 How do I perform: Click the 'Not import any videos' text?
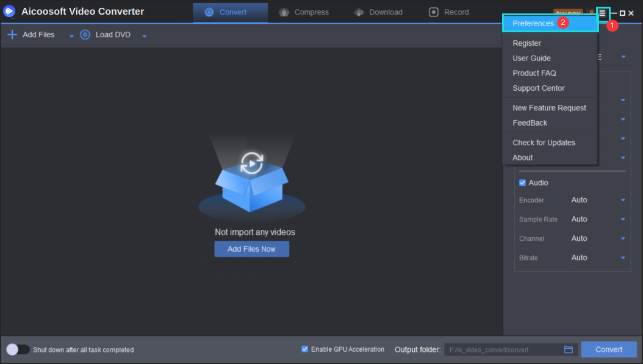pos(255,232)
